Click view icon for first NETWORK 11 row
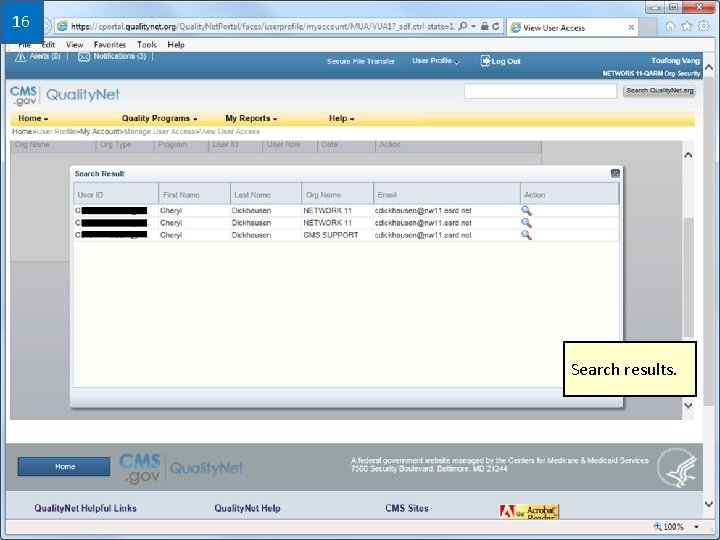Viewport: 720px width, 540px height. tap(526, 210)
